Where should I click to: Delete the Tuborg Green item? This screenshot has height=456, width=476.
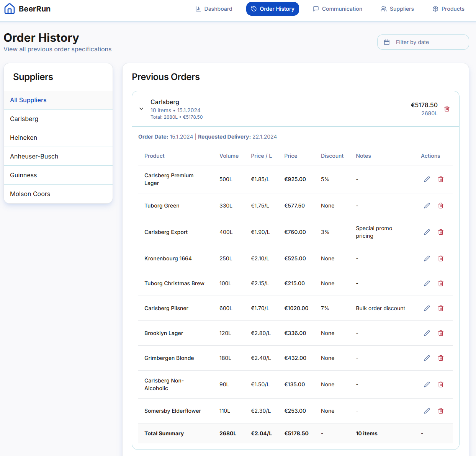(x=440, y=206)
